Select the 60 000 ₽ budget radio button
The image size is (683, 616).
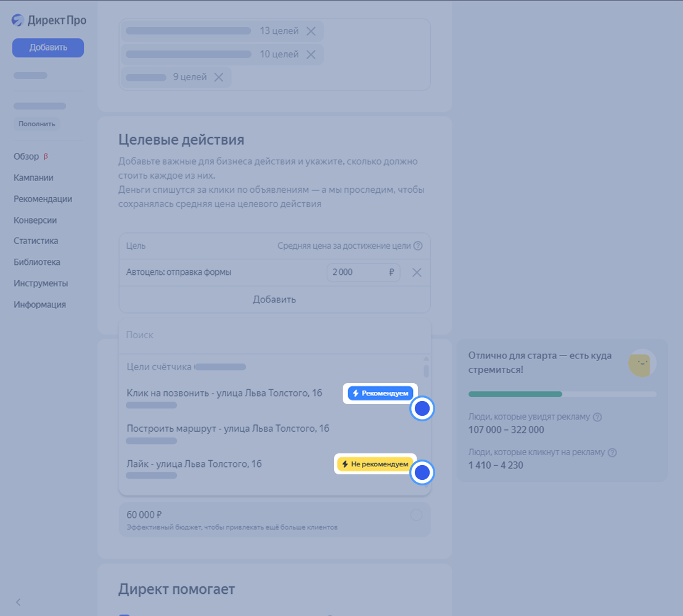(x=417, y=516)
